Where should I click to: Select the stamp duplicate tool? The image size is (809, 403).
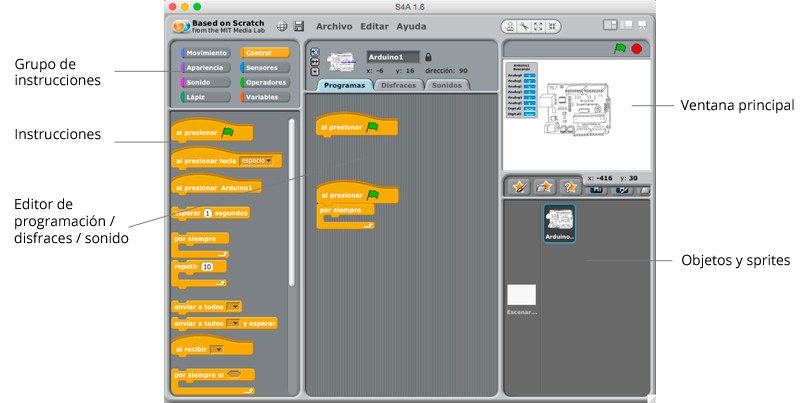tap(510, 26)
